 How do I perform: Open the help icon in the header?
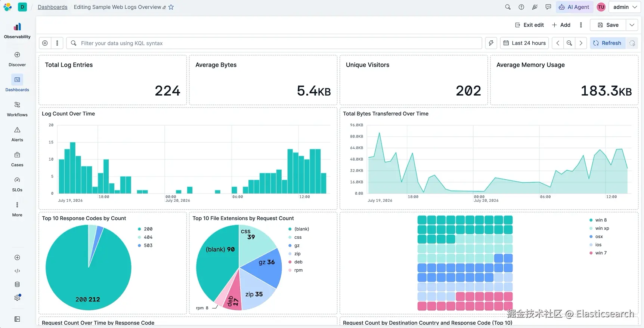point(521,7)
